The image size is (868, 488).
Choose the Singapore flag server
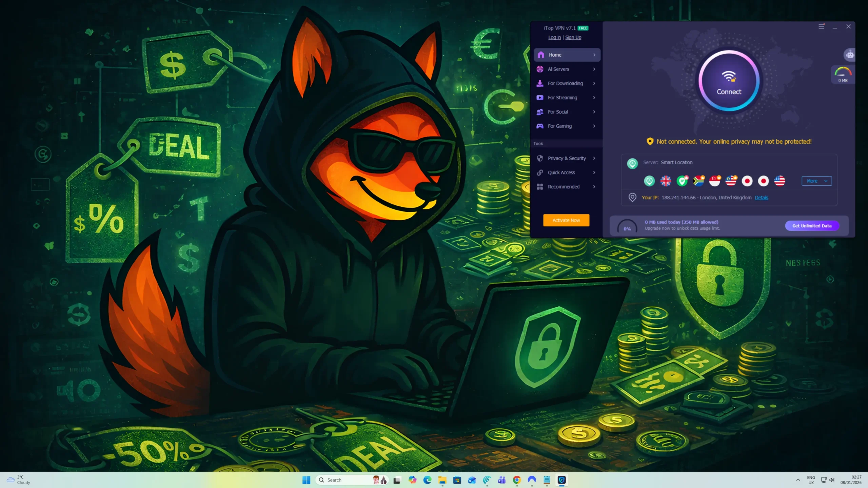pyautogui.click(x=715, y=181)
